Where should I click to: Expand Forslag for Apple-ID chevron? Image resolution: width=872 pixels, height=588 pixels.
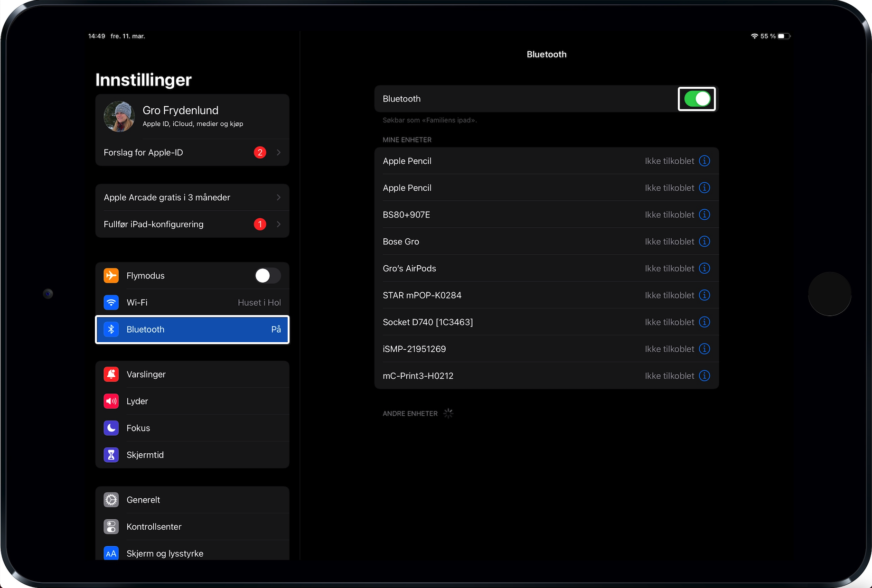tap(279, 152)
